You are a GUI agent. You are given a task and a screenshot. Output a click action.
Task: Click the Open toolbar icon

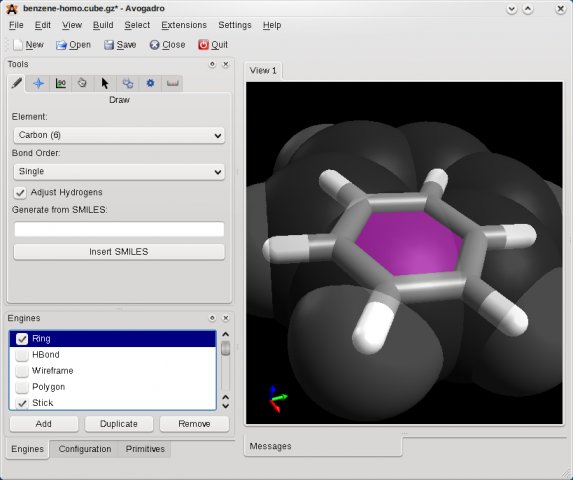[x=61, y=45]
